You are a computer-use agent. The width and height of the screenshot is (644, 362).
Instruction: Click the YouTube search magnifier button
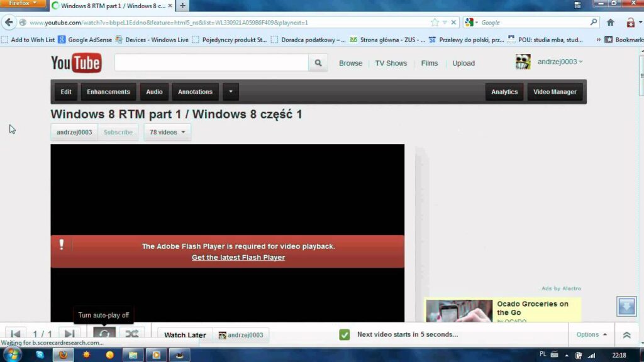coord(318,63)
